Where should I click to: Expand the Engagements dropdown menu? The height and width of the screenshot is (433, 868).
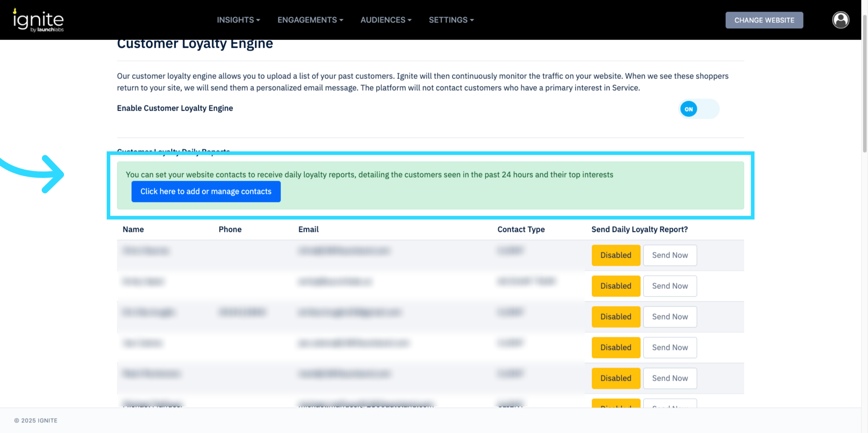[x=310, y=20]
